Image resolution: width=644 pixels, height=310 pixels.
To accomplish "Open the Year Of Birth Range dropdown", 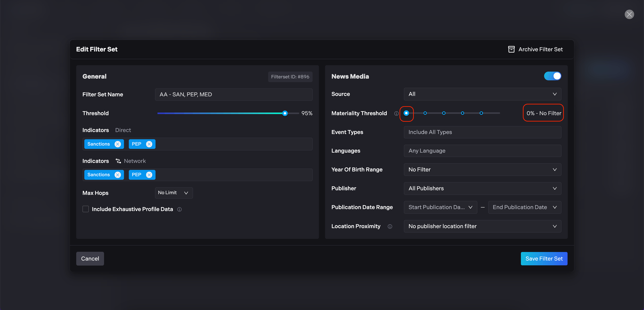I will point(482,170).
